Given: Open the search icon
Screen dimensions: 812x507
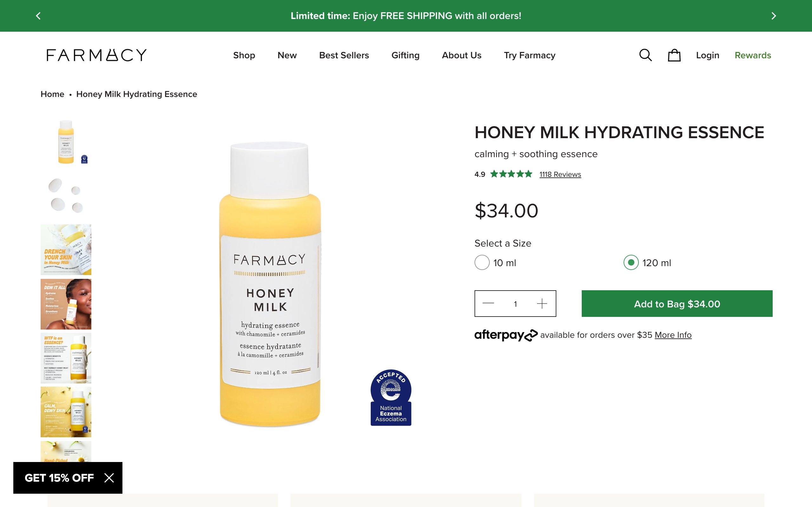Looking at the screenshot, I should pos(646,56).
